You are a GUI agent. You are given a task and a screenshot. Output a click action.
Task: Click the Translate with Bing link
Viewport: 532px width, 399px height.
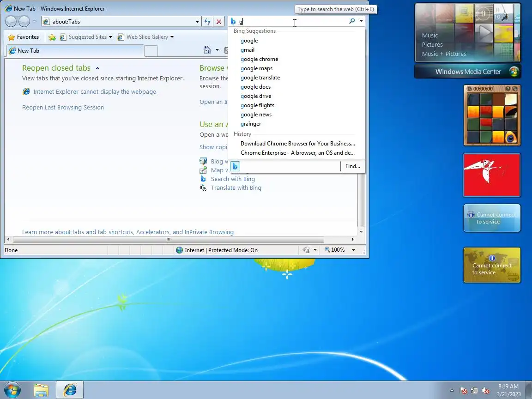[236, 187]
